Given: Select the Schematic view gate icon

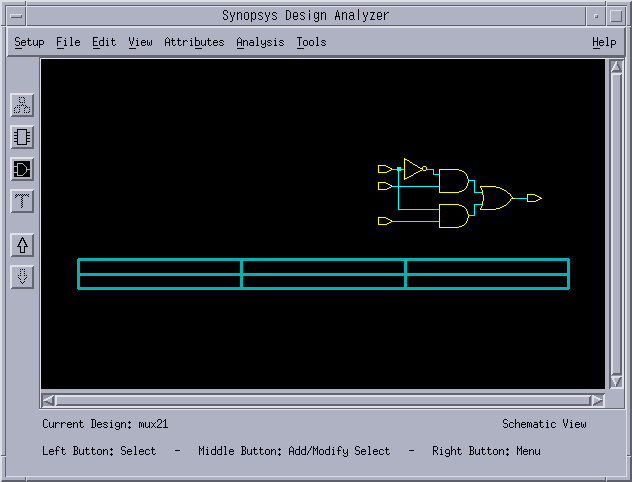Looking at the screenshot, I should pos(22,169).
